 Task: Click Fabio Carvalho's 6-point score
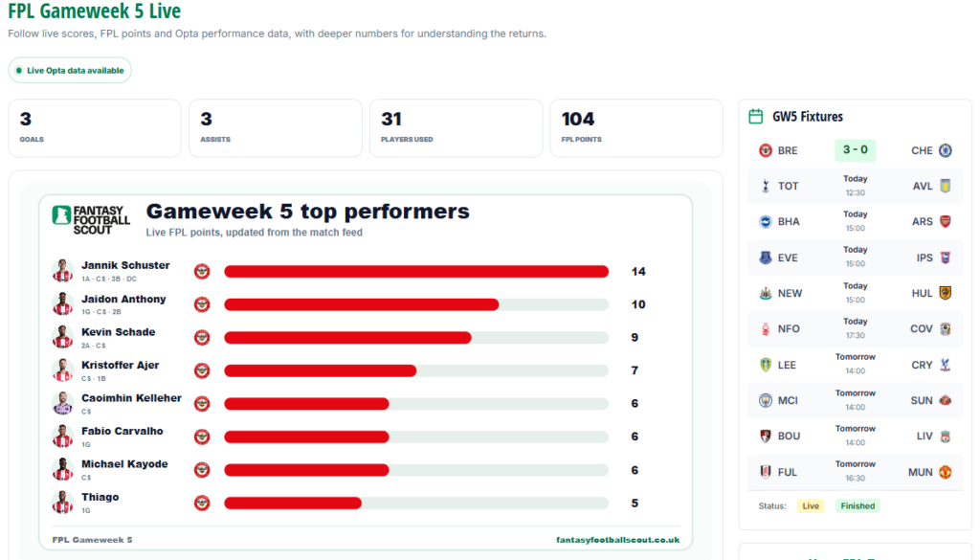(635, 437)
